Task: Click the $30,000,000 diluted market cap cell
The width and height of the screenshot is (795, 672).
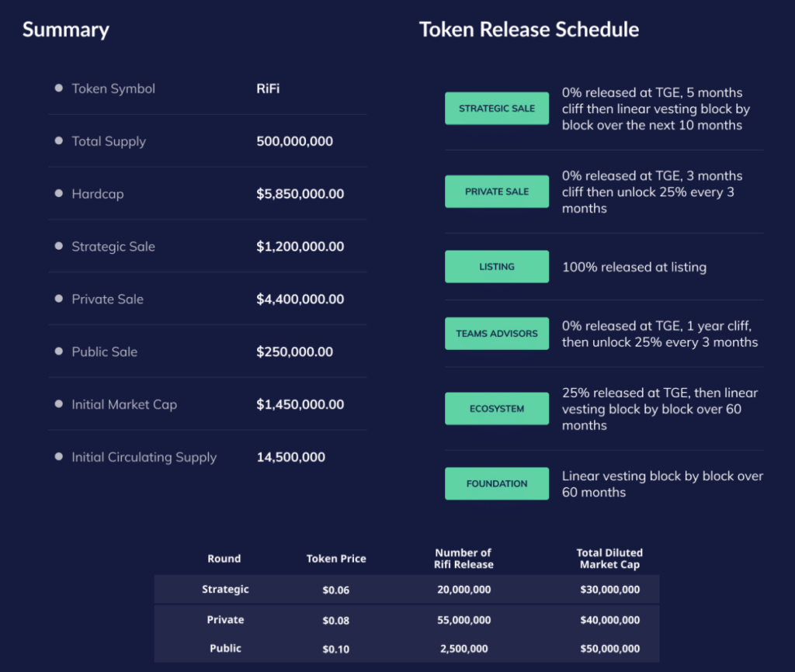Action: [610, 590]
